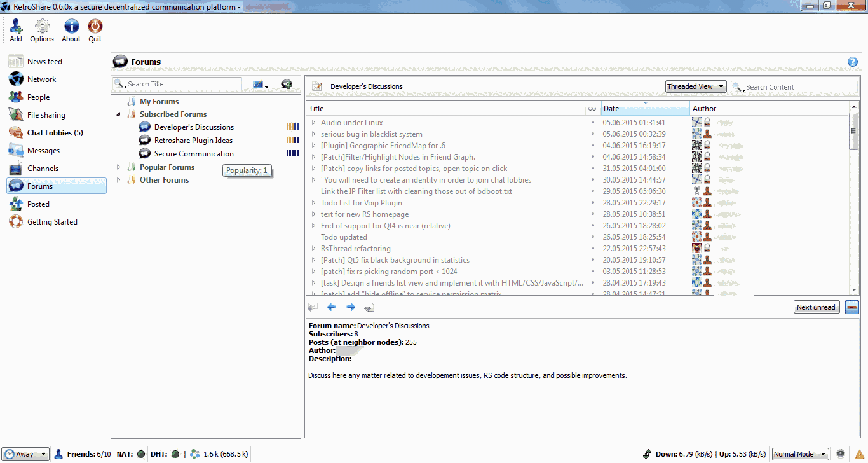
Task: Click the Next unread button
Action: [816, 307]
